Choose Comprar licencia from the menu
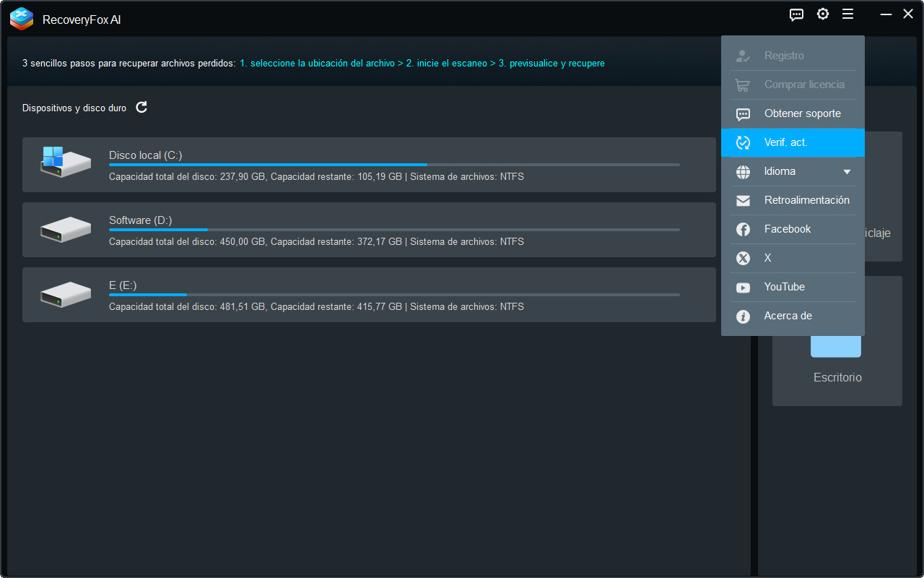 (x=804, y=85)
